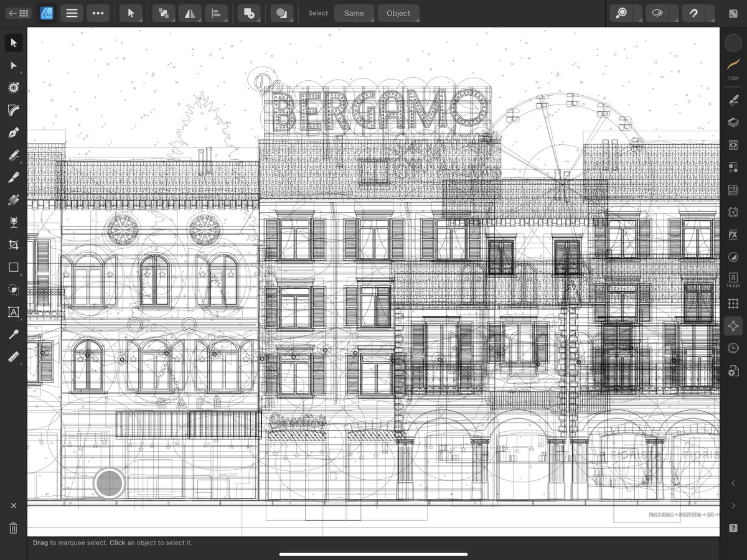
Task: Open the arrow pointer options in top toolbar
Action: pos(131,13)
